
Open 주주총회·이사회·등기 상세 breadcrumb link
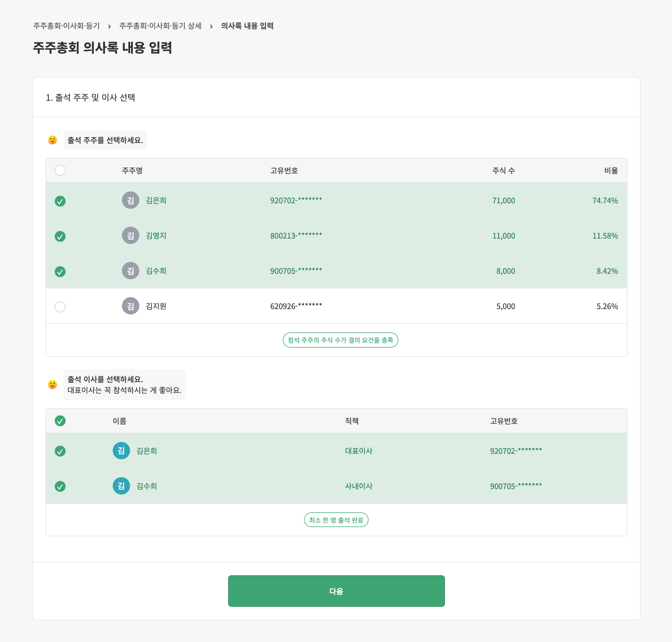(x=159, y=25)
